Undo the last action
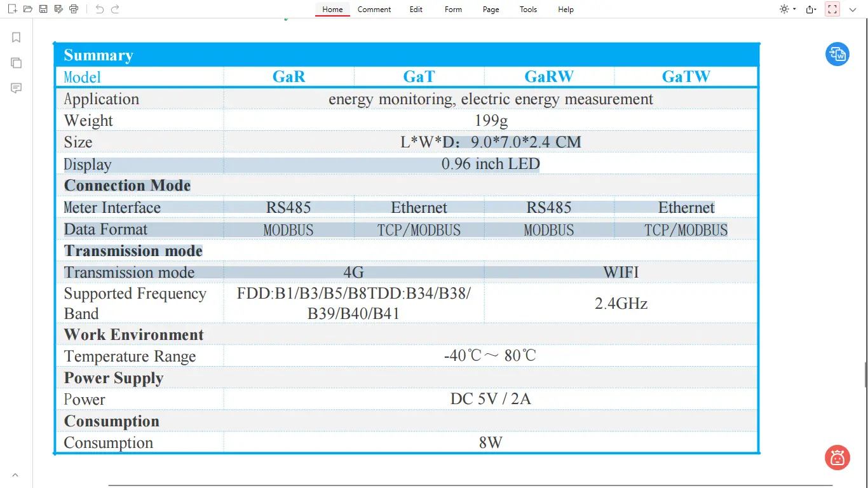Screen dimensions: 868x488 pos(99,9)
